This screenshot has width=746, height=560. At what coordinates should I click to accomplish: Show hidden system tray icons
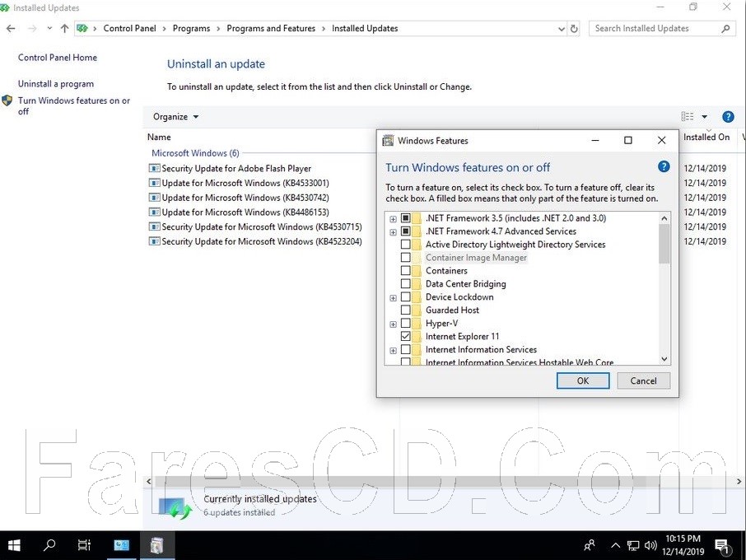[615, 545]
